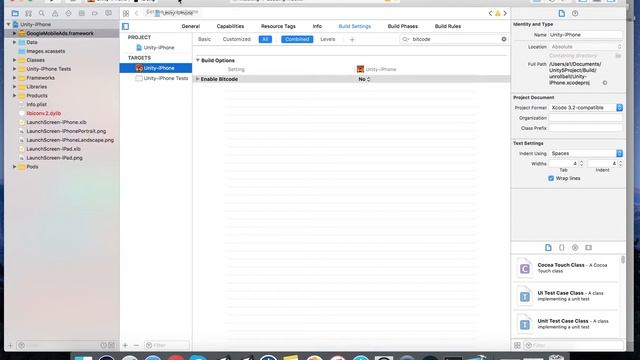Image resolution: width=640 pixels, height=360 pixels.
Task: Switch to the Capabilities tab
Action: [230, 26]
